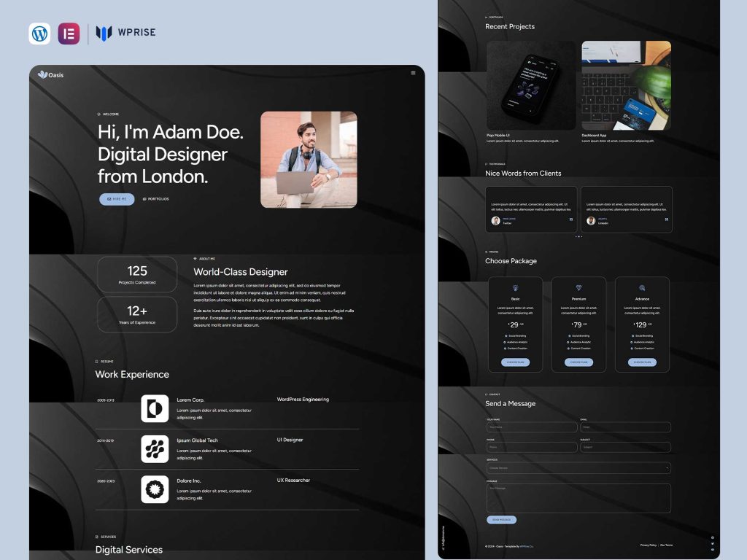Viewport: 747px width, 560px height.
Task: Click the WordPress icon badge
Action: 39,34
